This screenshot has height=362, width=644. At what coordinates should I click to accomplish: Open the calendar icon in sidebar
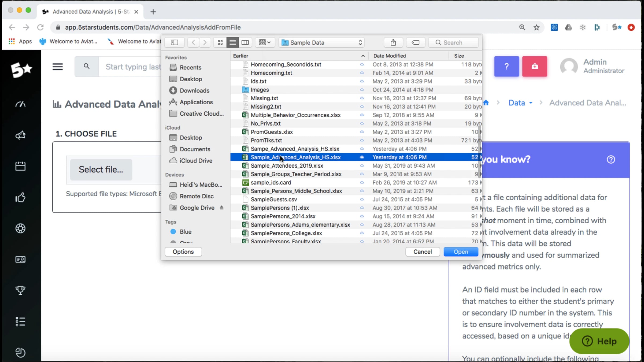pos(20,166)
